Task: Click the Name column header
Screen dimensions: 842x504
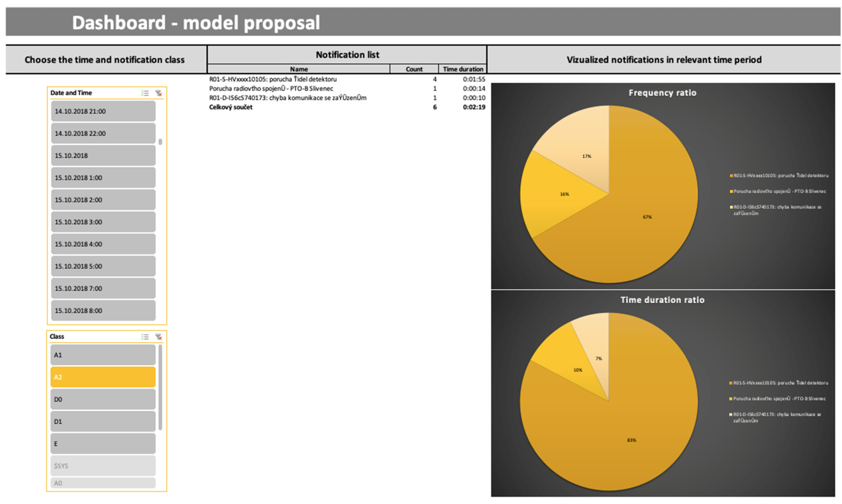Action: (299, 69)
